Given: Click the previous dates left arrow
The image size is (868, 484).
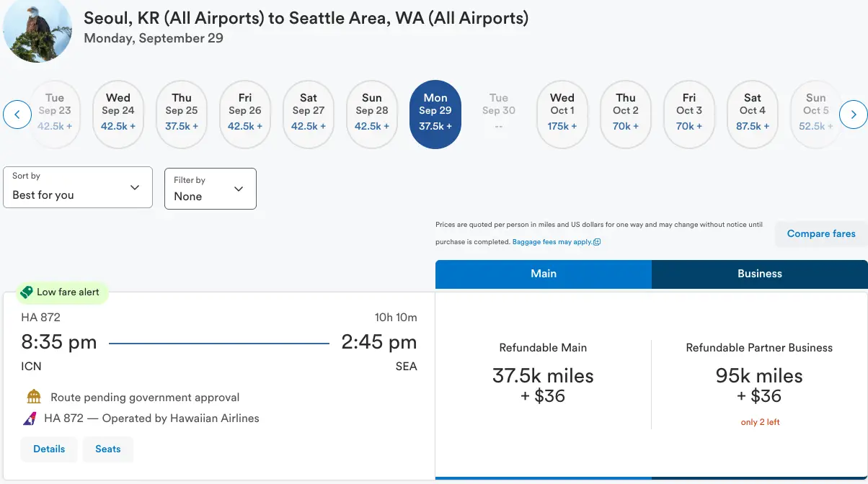Looking at the screenshot, I should pos(17,115).
